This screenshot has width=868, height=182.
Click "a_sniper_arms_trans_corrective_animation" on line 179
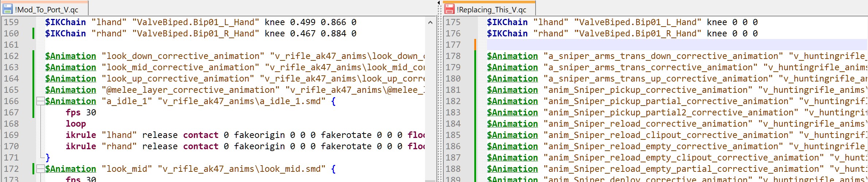click(x=650, y=67)
